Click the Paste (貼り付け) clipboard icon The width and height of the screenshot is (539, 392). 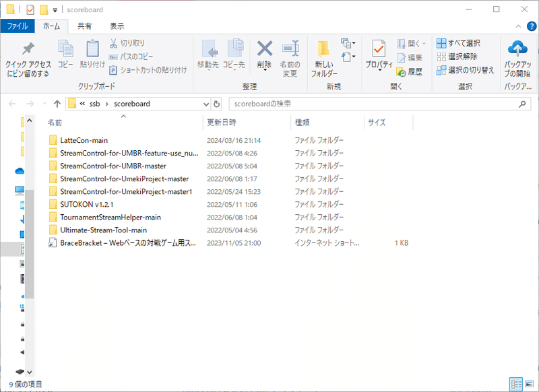point(92,54)
